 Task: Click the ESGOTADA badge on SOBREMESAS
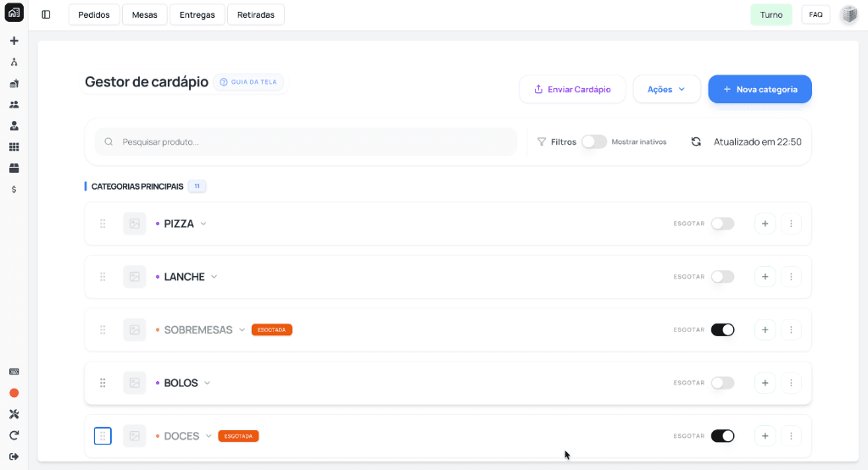click(x=272, y=329)
